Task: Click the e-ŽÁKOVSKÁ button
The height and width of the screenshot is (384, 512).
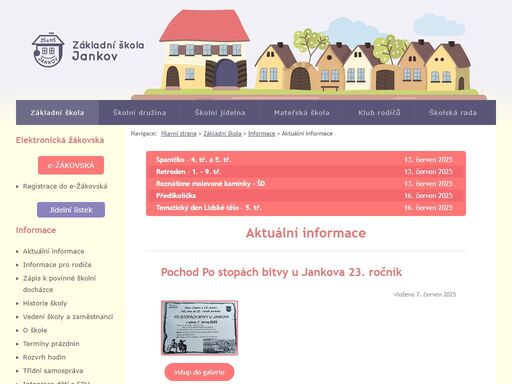Action: pos(71,165)
